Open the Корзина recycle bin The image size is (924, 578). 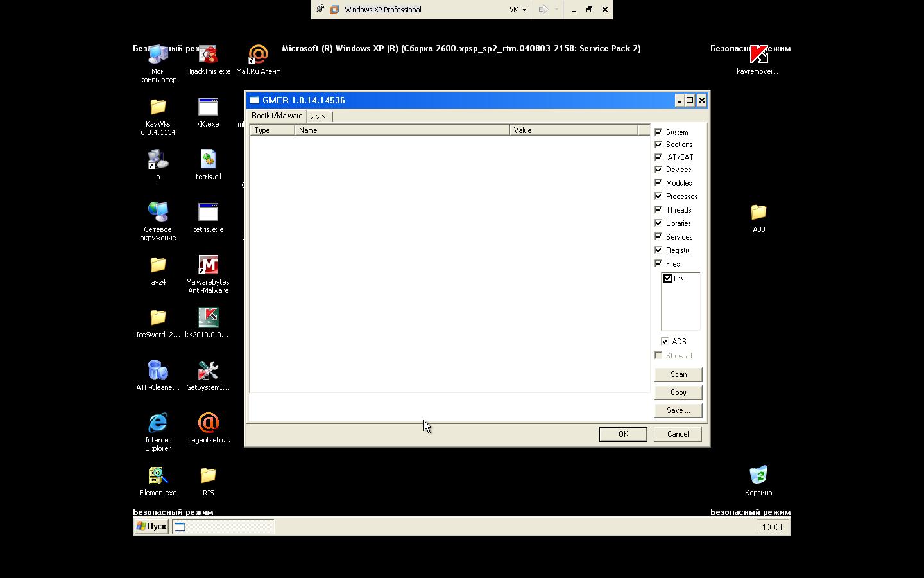tap(758, 476)
